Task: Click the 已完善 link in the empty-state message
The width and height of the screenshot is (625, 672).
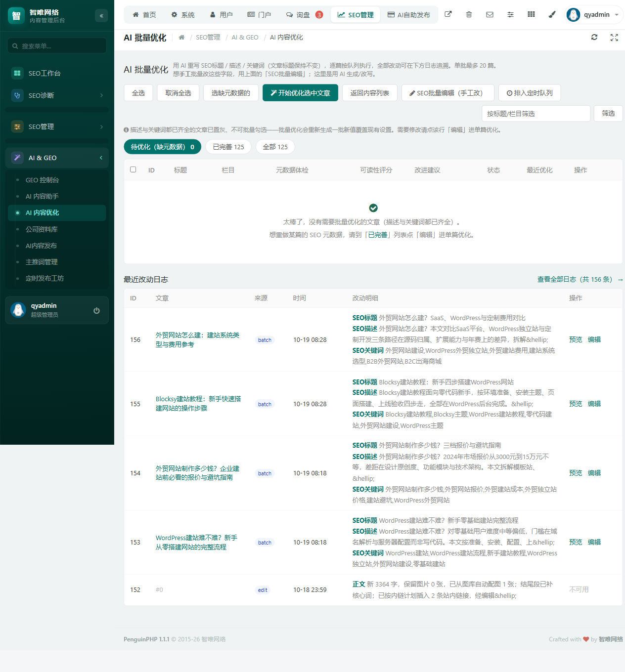Action: pos(378,235)
